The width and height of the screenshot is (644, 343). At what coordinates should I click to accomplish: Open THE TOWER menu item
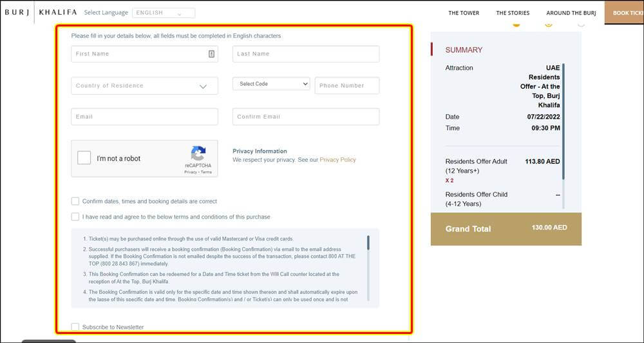pos(464,13)
